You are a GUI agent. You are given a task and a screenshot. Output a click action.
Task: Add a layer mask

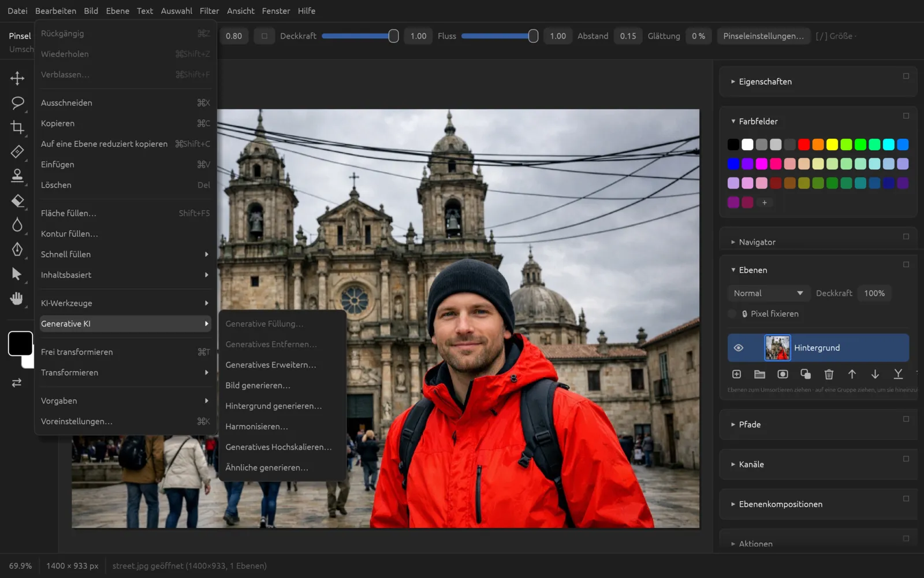tap(783, 375)
